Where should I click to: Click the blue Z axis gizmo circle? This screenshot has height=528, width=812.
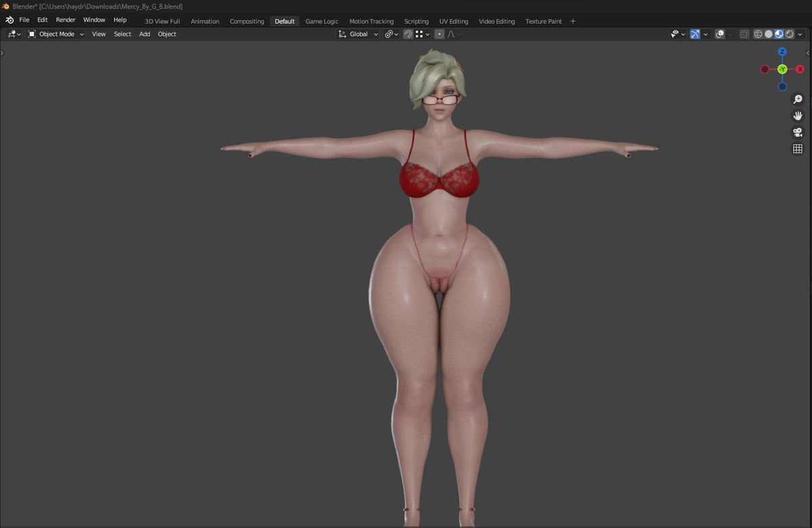[x=782, y=51]
